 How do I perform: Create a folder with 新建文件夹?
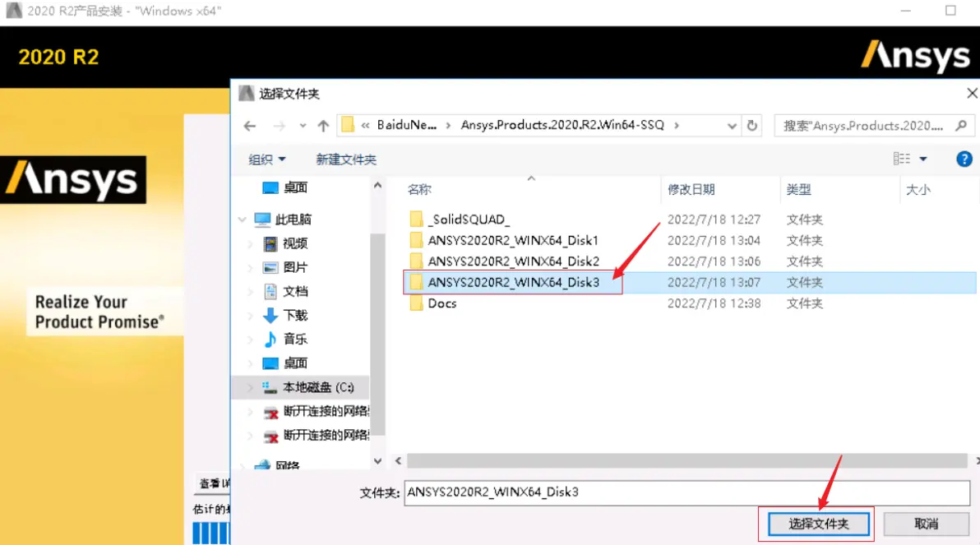coord(346,159)
